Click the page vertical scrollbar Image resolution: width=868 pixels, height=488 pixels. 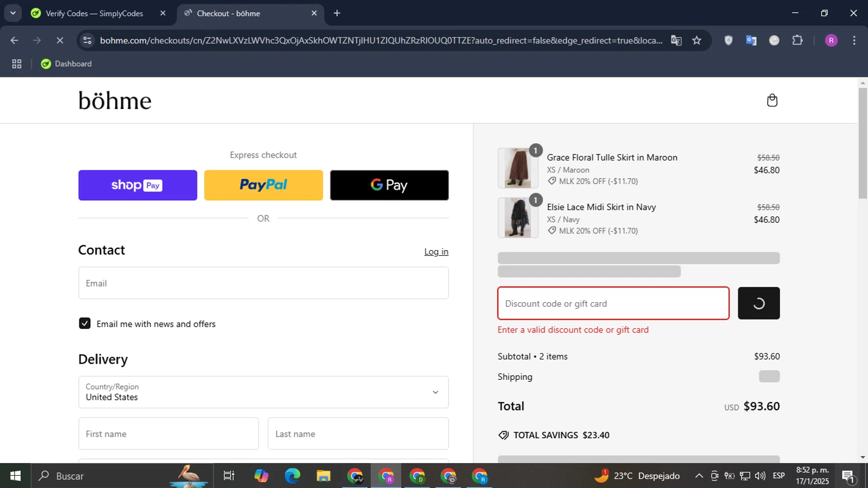[863, 144]
